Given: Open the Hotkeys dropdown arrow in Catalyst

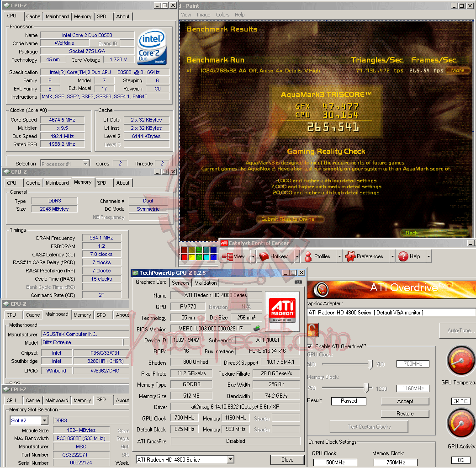Looking at the screenshot, I should (x=297, y=257).
